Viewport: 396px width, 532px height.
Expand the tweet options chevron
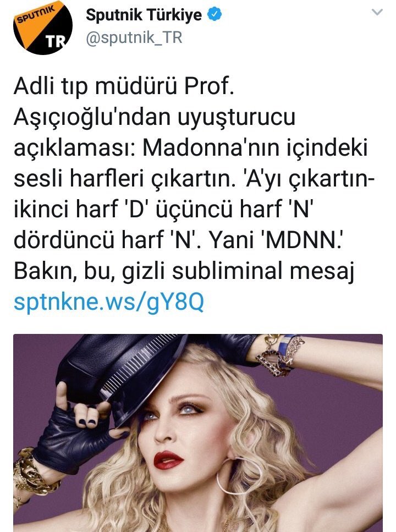[x=377, y=12]
